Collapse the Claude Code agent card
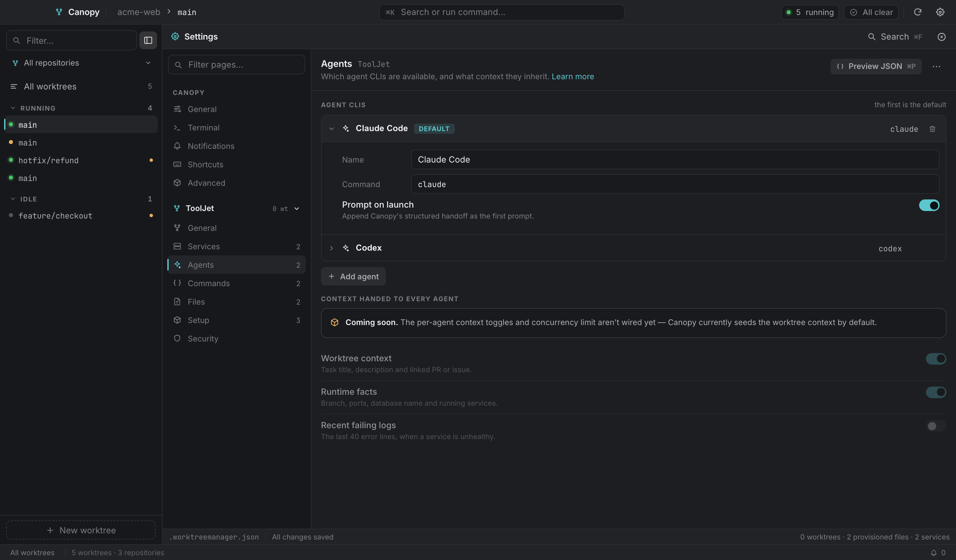Screen dimensions: 956x560 [x=331, y=129]
